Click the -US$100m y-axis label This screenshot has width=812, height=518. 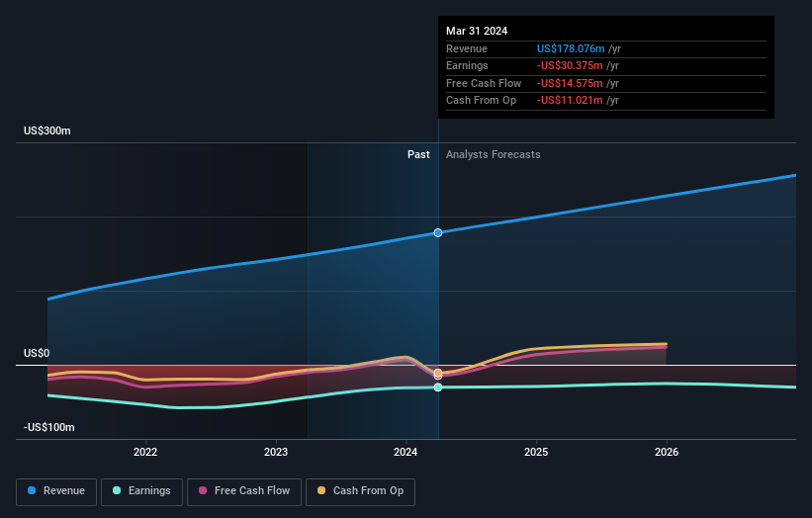(x=49, y=427)
